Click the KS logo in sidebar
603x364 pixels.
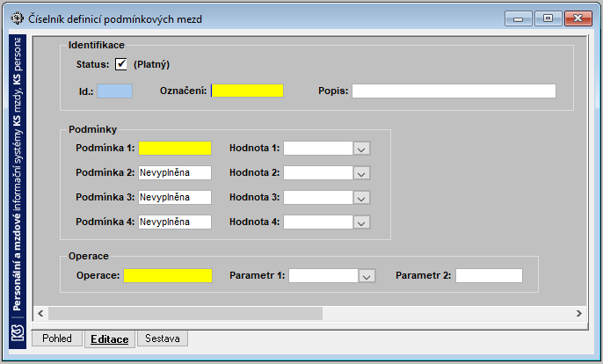18,333
